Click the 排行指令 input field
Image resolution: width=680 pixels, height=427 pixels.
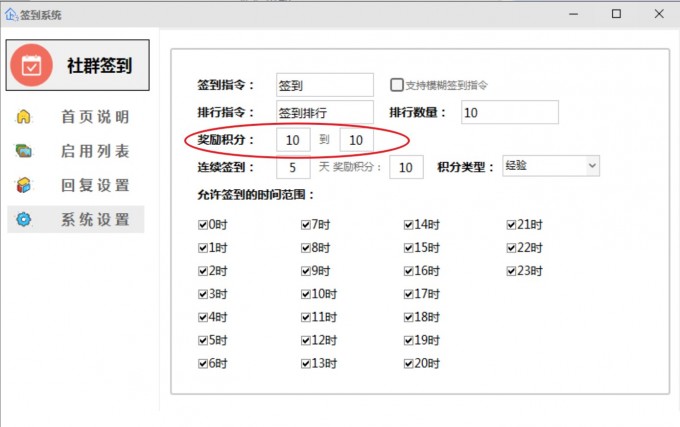[325, 112]
